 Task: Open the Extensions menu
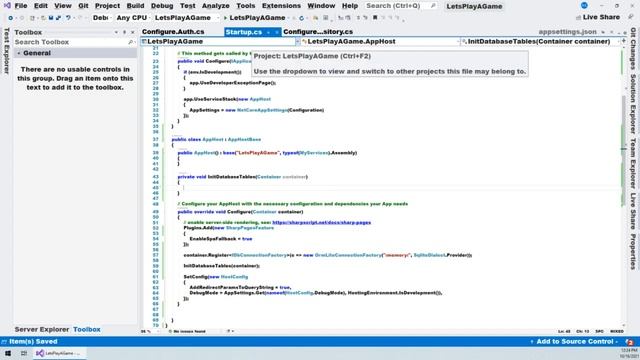(x=281, y=6)
